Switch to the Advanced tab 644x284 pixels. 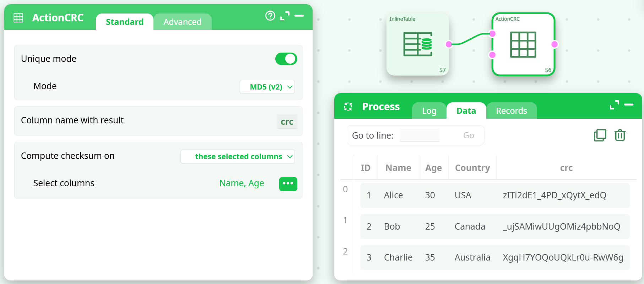182,22
